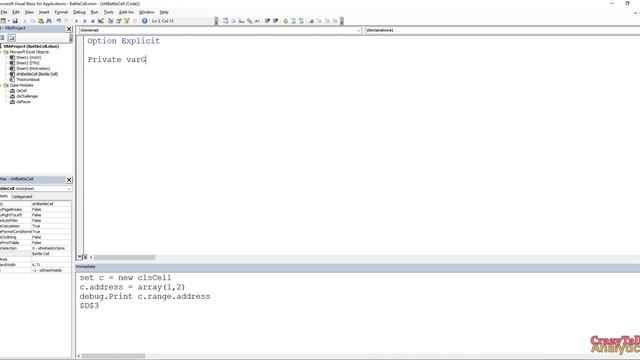
Task: Click View Object icon in Project panel
Action: coord(2,38)
